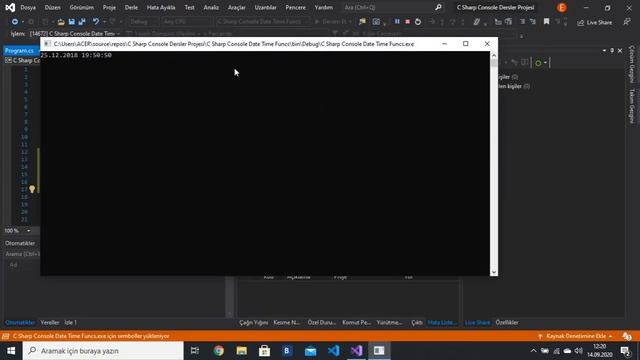Click the save all icon
The image size is (640, 360).
[x=82, y=22]
